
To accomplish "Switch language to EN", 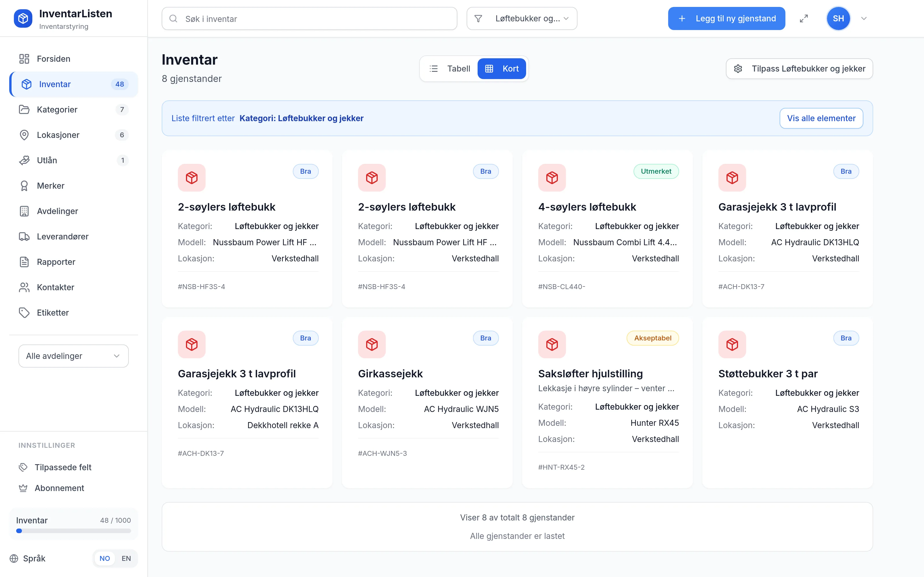I will coord(126,558).
